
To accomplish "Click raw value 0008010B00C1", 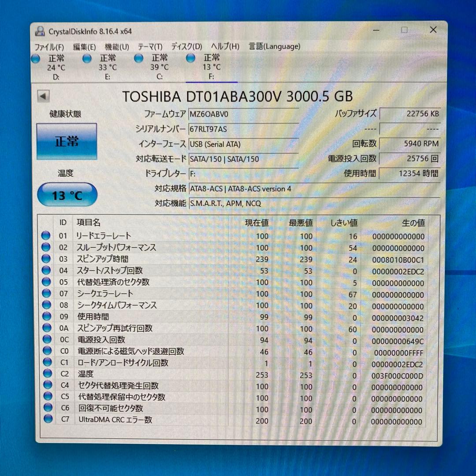I will 398,260.
